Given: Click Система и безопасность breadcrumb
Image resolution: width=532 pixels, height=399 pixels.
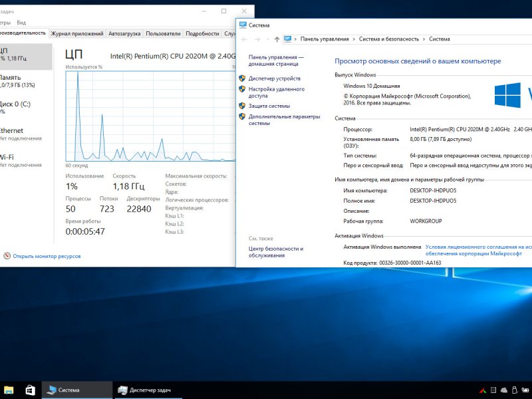Looking at the screenshot, I should [389, 39].
